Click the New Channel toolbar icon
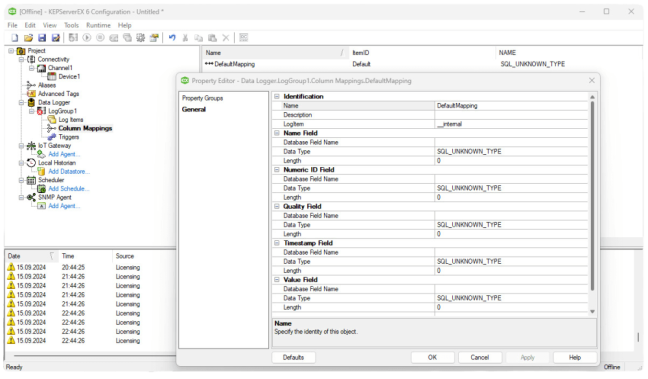Screen dimensions: 648x379 coord(73,38)
